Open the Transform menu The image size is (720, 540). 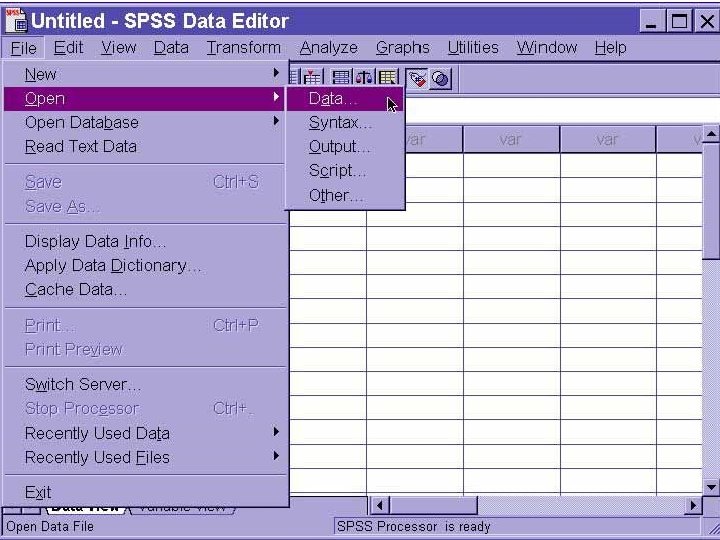pyautogui.click(x=243, y=48)
